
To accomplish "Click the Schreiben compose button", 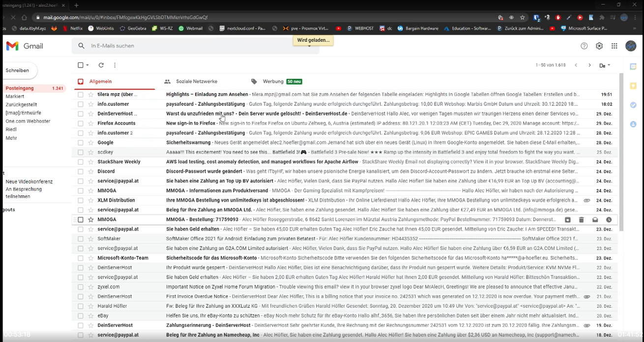I will pyautogui.click(x=18, y=70).
